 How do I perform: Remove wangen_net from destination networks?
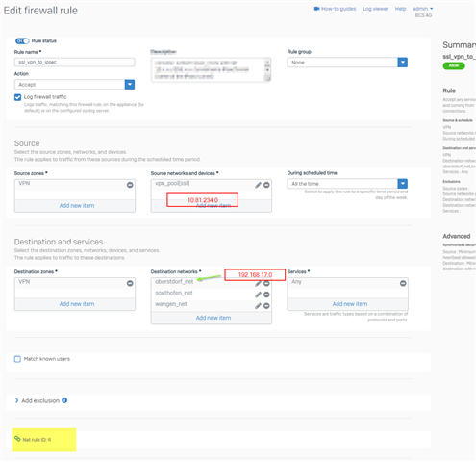pos(266,306)
